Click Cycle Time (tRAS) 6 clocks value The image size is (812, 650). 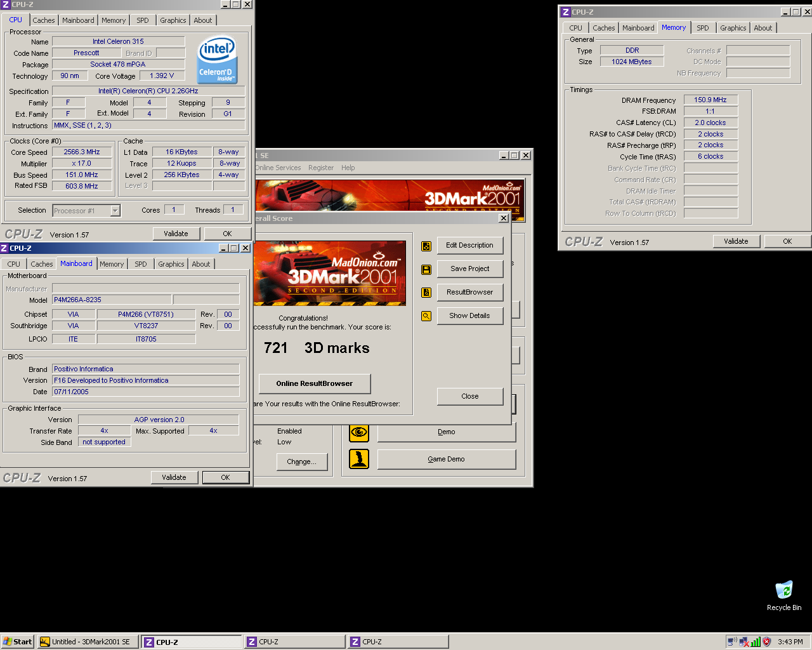point(710,156)
